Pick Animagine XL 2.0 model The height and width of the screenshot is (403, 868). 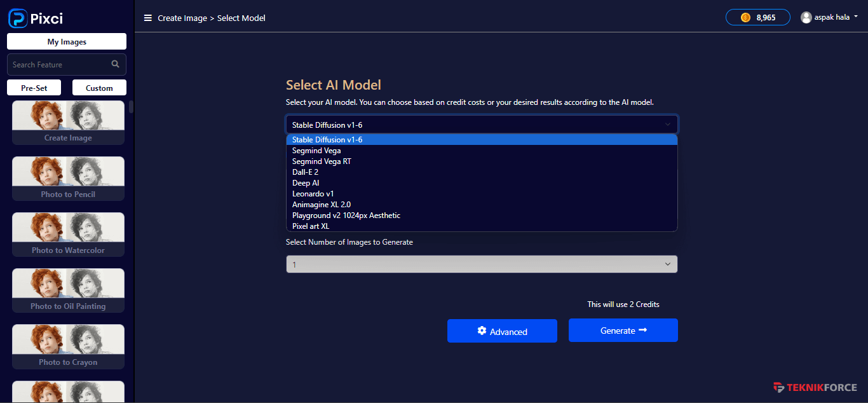[482, 205]
